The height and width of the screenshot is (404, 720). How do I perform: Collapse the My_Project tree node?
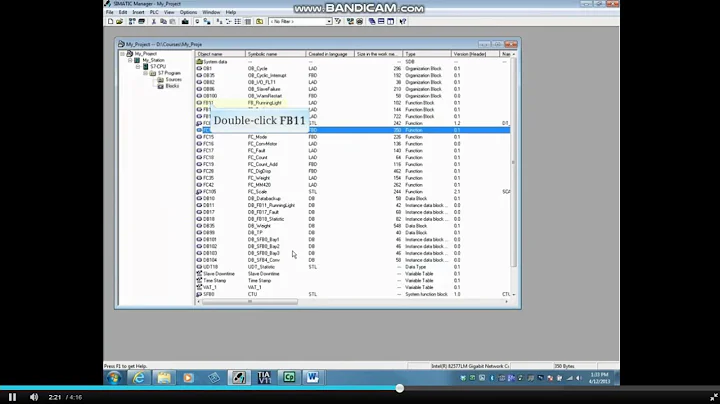[x=123, y=54]
